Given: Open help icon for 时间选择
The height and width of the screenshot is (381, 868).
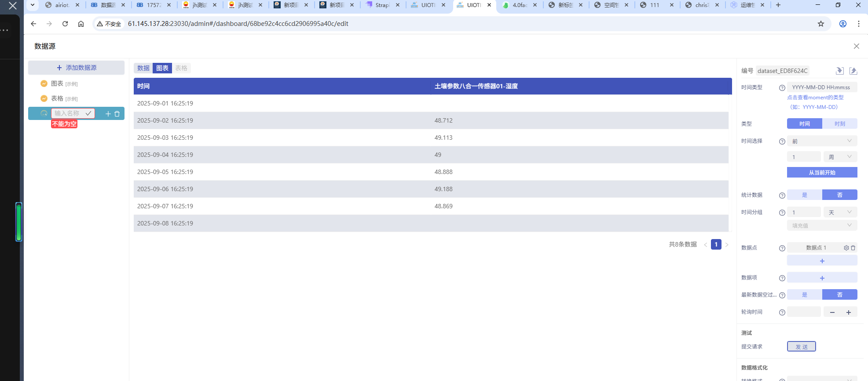Looking at the screenshot, I should pos(782,142).
